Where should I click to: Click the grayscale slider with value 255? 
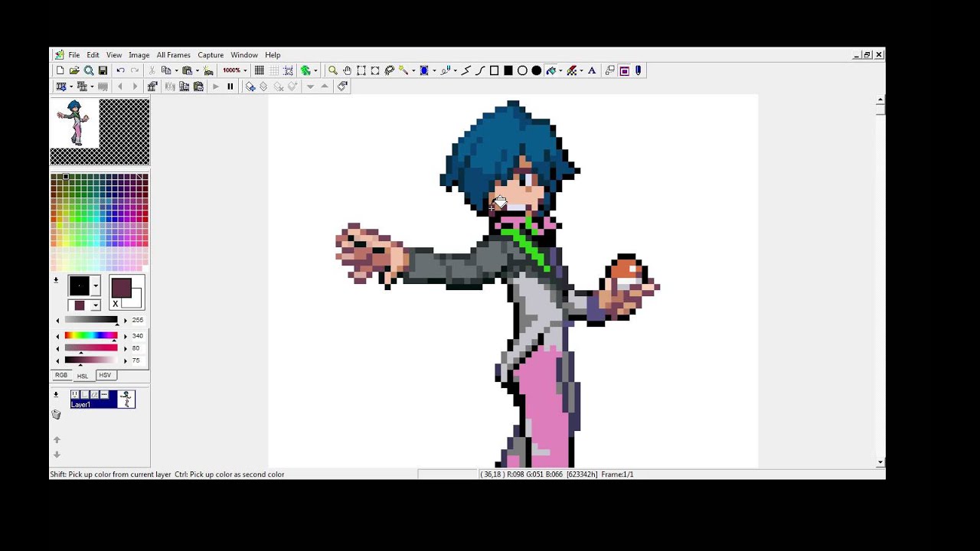tap(91, 320)
